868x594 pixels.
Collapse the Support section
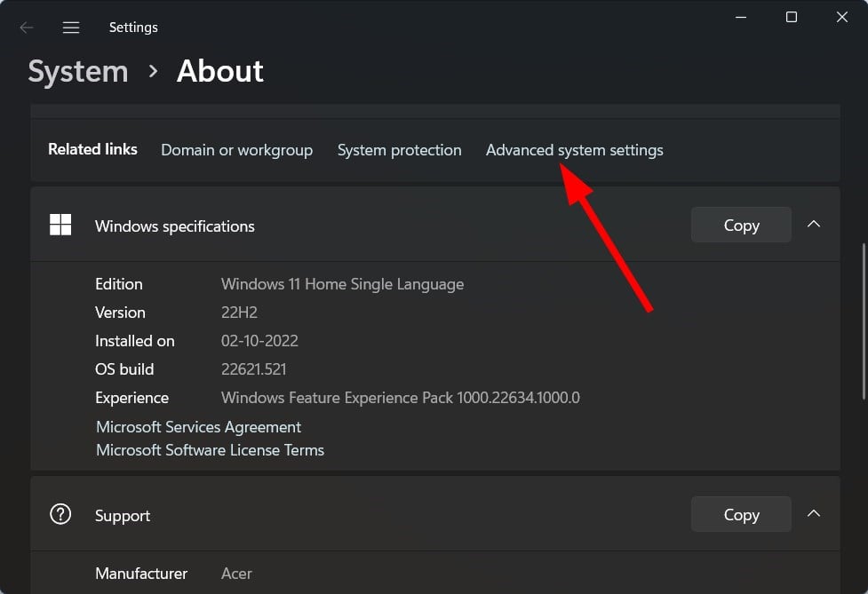813,514
